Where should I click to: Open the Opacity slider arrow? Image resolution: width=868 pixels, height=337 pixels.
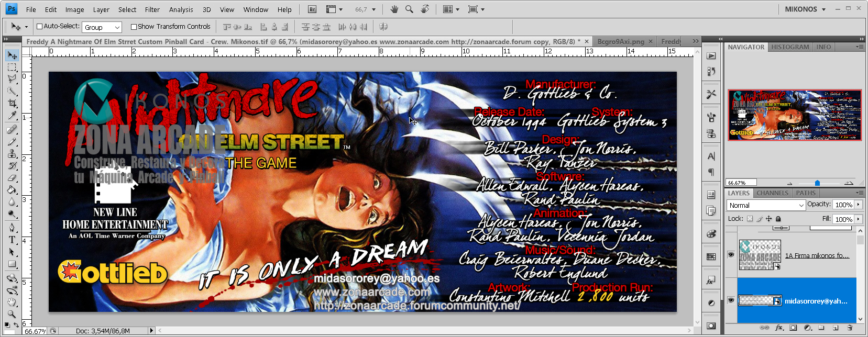[x=858, y=205]
